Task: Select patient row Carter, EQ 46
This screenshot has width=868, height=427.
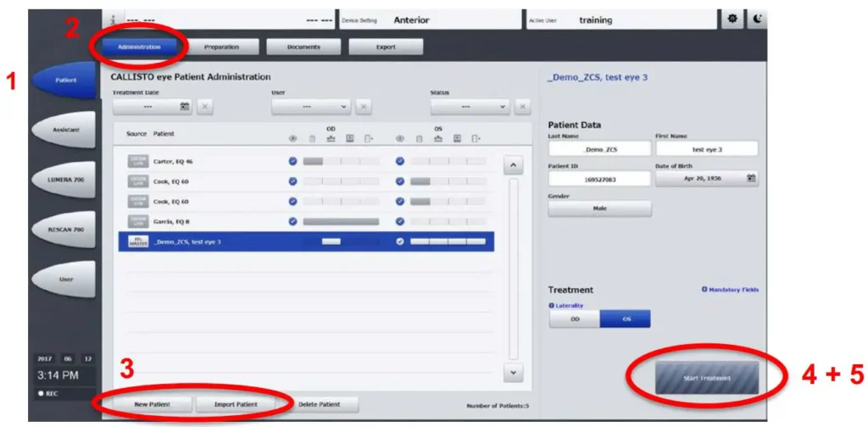Action: click(306, 162)
